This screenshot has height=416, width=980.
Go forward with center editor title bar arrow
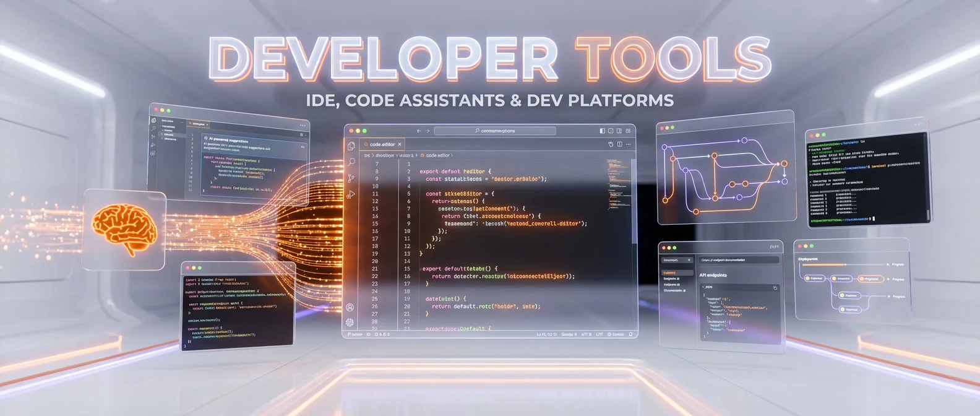pyautogui.click(x=428, y=131)
